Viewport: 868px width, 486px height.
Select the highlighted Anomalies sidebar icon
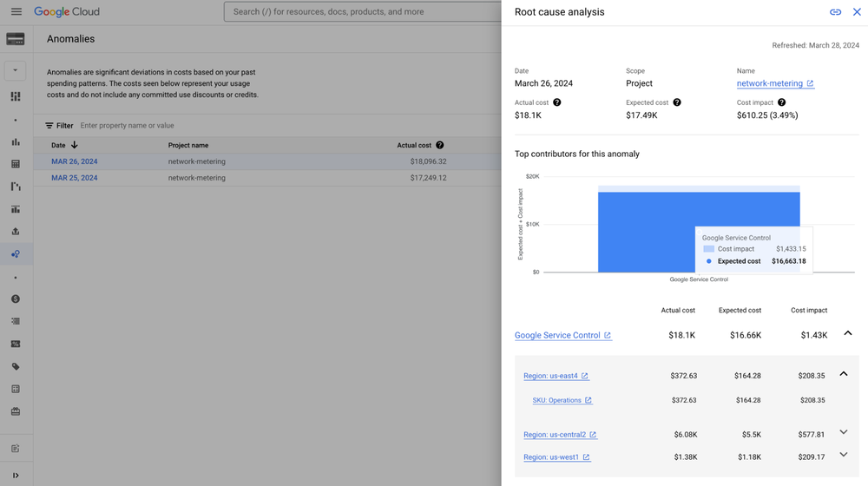(16, 254)
